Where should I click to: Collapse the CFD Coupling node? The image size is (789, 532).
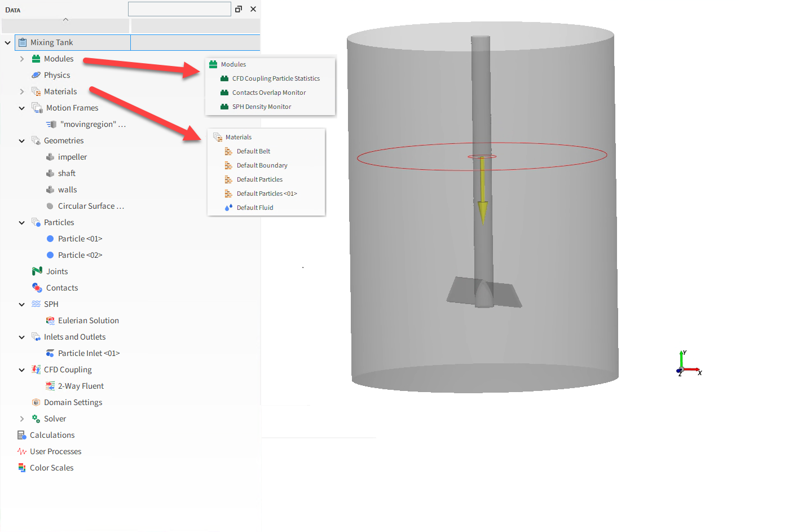21,370
